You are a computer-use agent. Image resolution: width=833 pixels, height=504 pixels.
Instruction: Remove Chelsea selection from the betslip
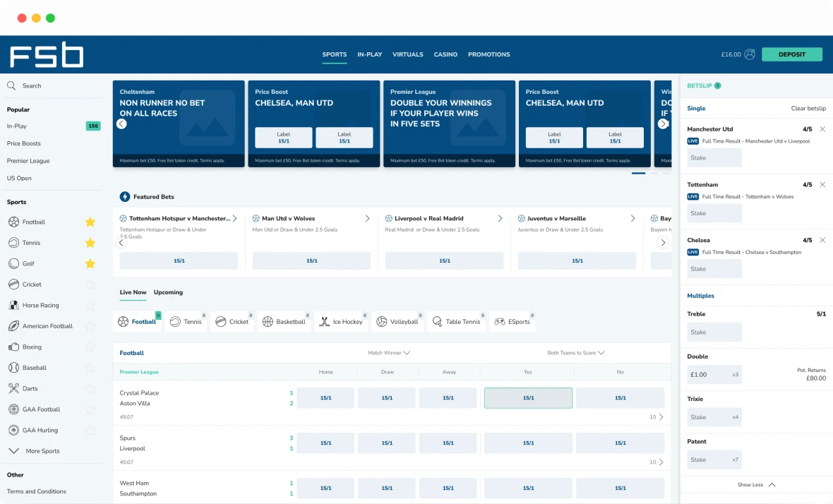(x=822, y=240)
